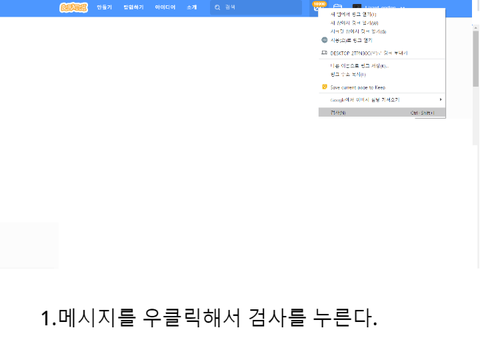Image resolution: width=480 pixels, height=360 pixels.
Task: Open the 소개 navigation link
Action: [x=192, y=7]
